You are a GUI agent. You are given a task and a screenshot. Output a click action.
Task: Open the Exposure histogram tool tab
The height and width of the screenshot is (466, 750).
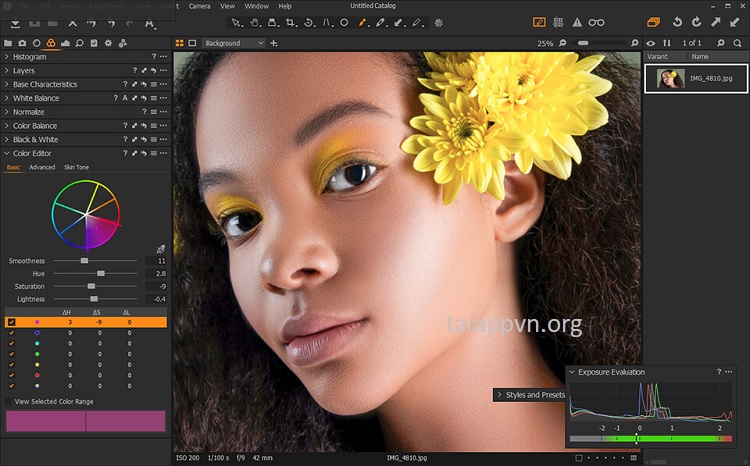coord(65,43)
